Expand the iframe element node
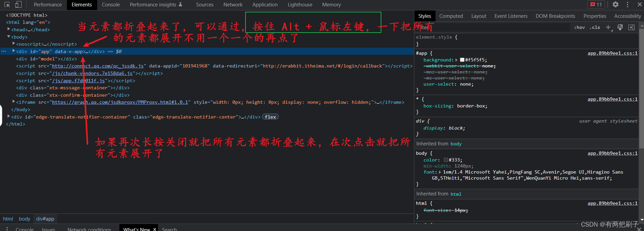The width and height of the screenshot is (644, 231). pyautogui.click(x=14, y=102)
